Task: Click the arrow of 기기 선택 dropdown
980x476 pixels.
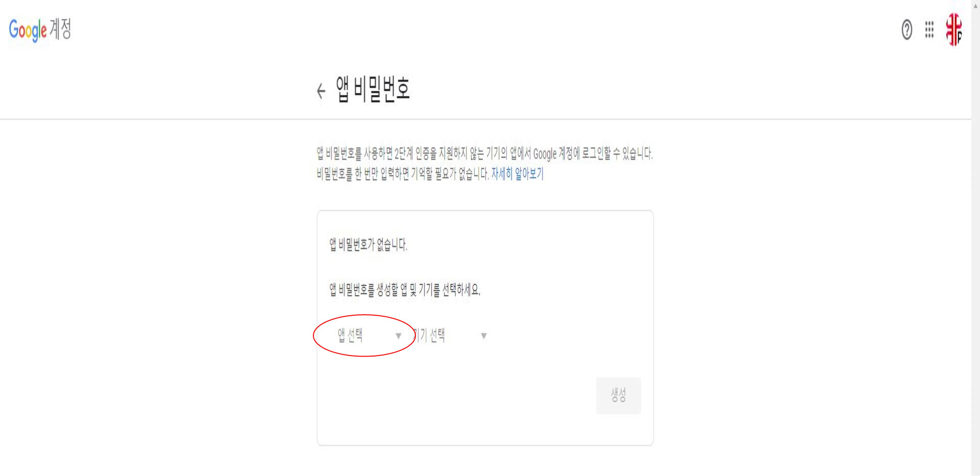Action: click(483, 336)
